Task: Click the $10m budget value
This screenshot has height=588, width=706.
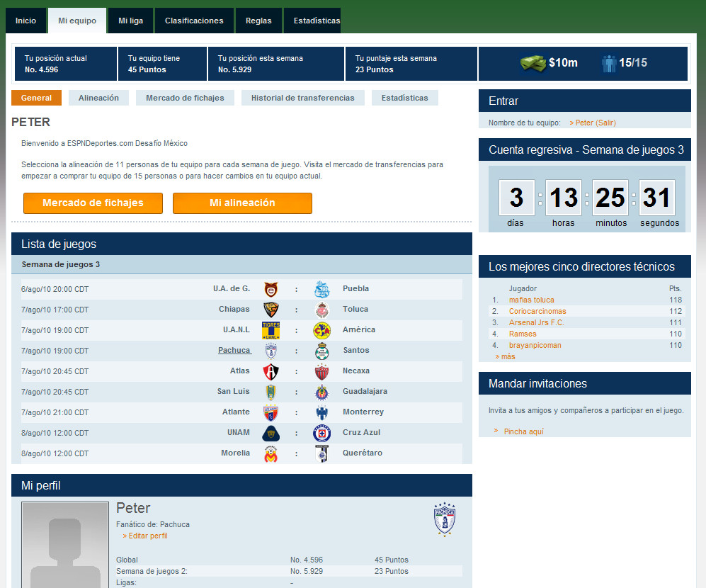Action: coord(563,62)
